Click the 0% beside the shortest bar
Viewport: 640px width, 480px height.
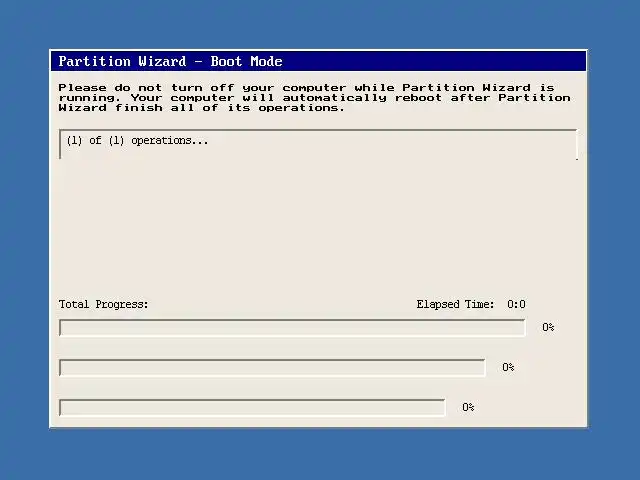(x=468, y=407)
